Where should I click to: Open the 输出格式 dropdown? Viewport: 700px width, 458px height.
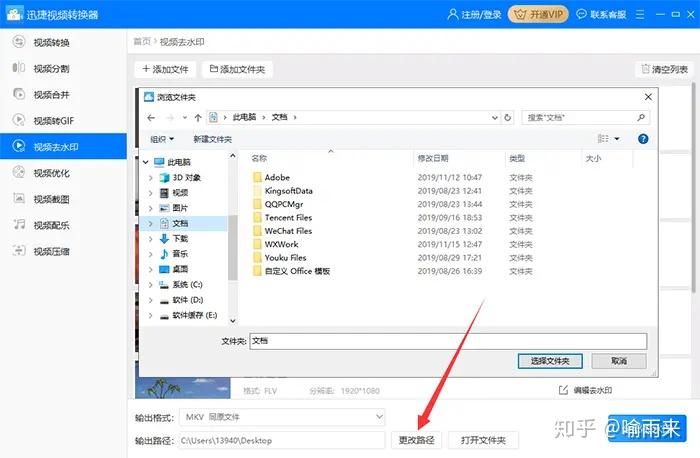(x=282, y=417)
